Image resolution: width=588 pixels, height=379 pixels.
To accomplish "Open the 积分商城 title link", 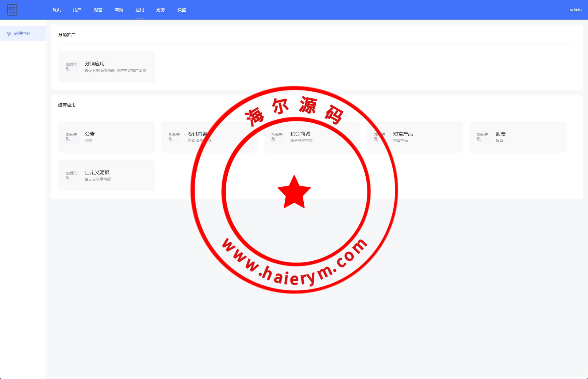I will coord(300,134).
